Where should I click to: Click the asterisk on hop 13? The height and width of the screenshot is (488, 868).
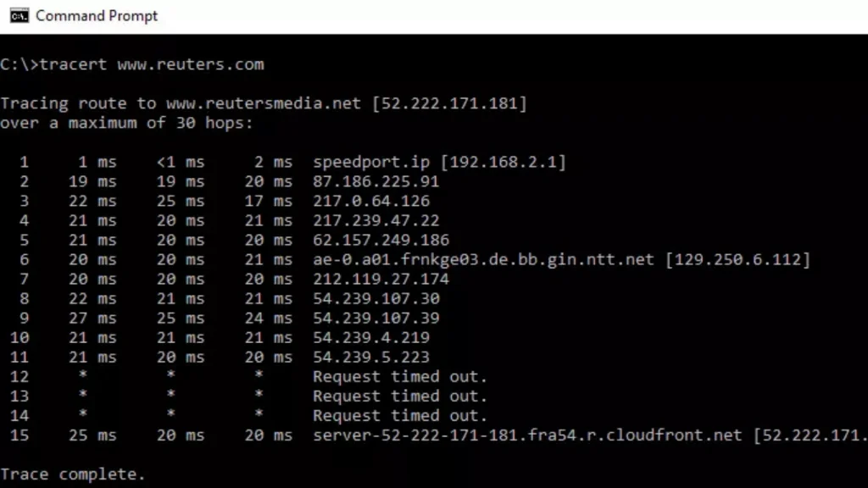81,396
